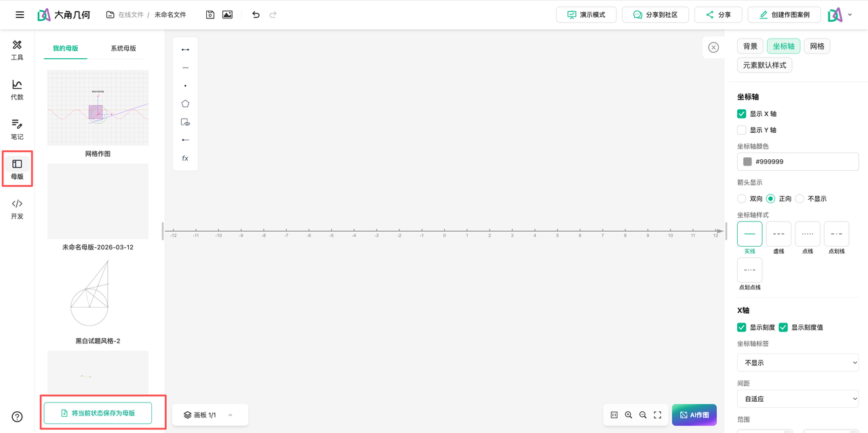
Task: Click the save file icon
Action: pyautogui.click(x=210, y=15)
